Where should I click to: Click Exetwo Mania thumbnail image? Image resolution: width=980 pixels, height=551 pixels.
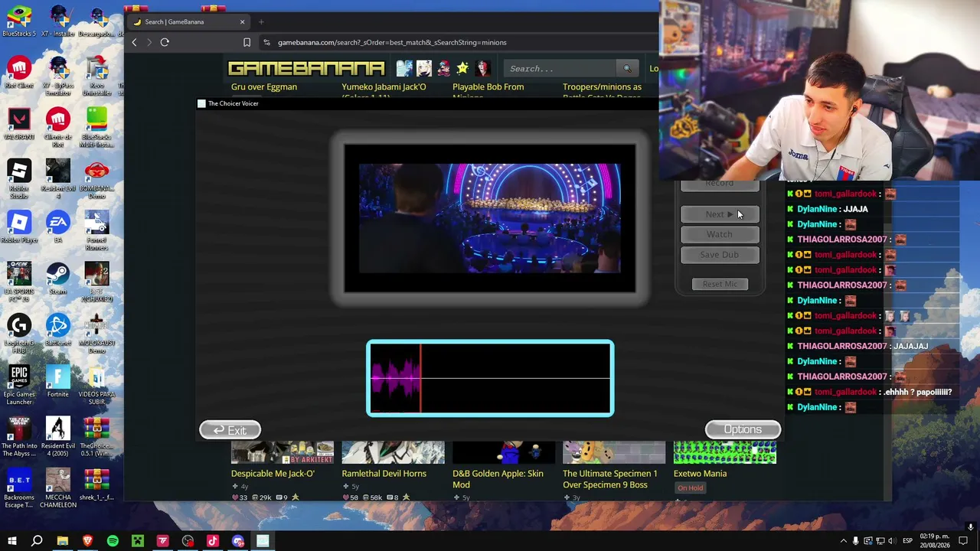point(725,452)
